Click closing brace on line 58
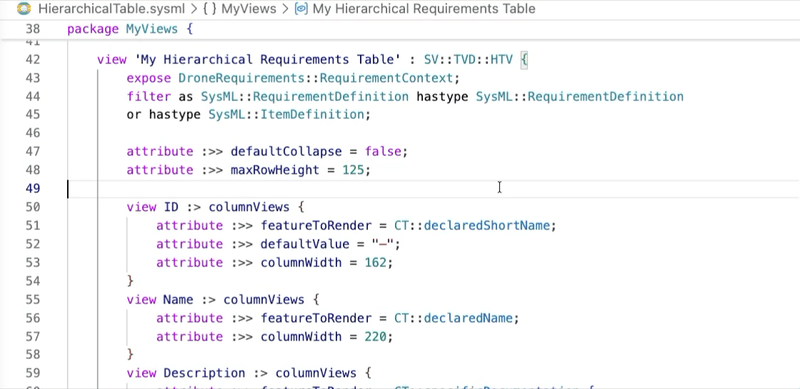This screenshot has height=389, width=800. [x=130, y=354]
